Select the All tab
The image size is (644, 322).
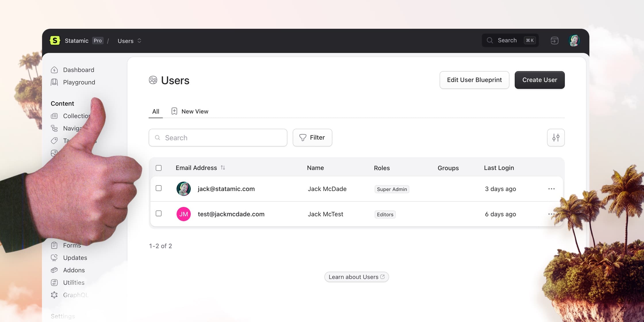[x=156, y=112]
